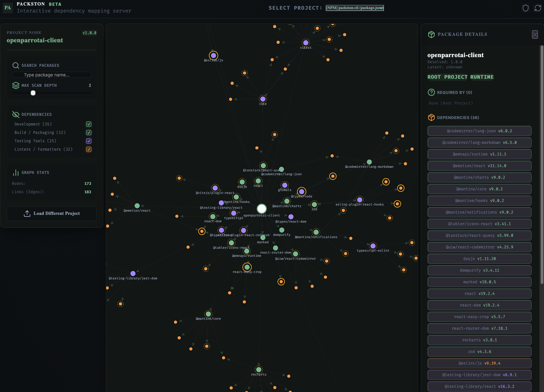Select the zod graph node

pos(315,204)
